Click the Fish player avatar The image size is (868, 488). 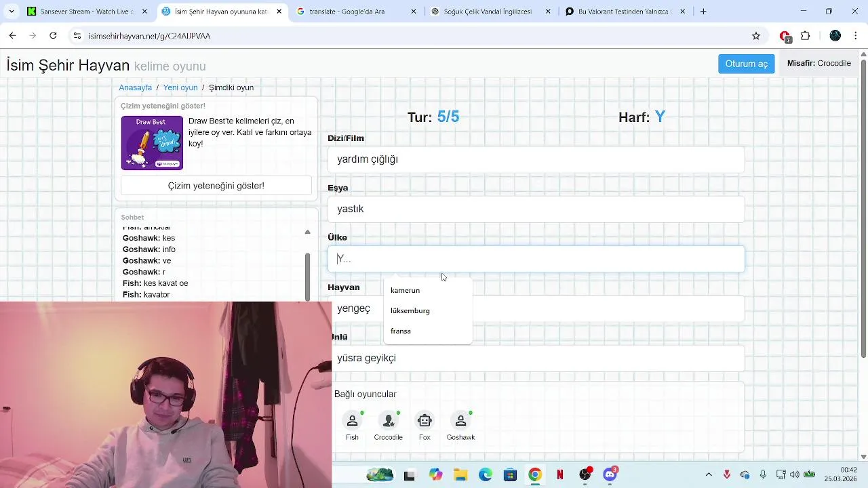click(x=352, y=421)
